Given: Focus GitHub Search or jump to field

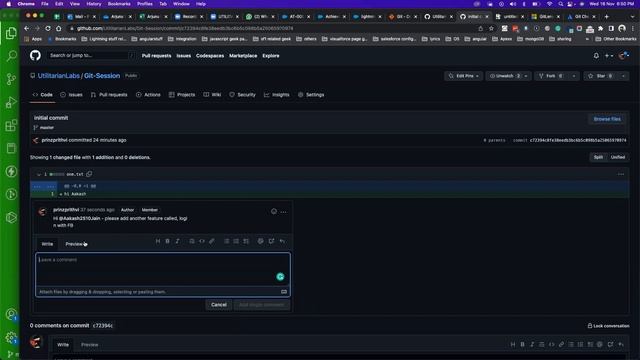Looking at the screenshot, I should click(x=90, y=56).
